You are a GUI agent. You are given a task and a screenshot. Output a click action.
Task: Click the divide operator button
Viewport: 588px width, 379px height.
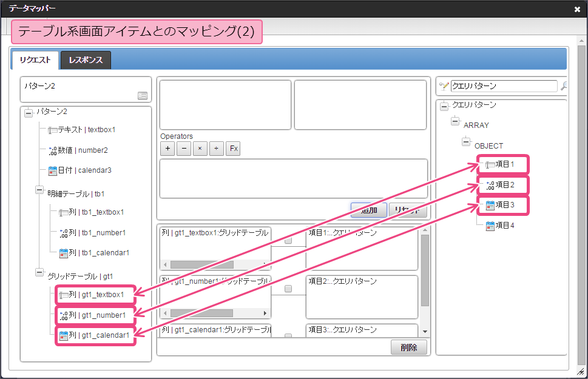click(217, 149)
